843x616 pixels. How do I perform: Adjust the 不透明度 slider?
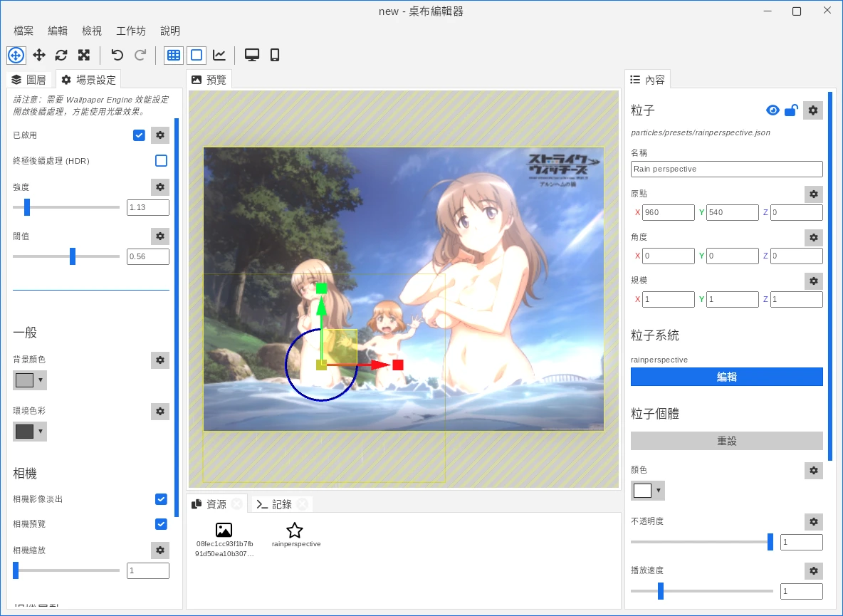pyautogui.click(x=702, y=542)
